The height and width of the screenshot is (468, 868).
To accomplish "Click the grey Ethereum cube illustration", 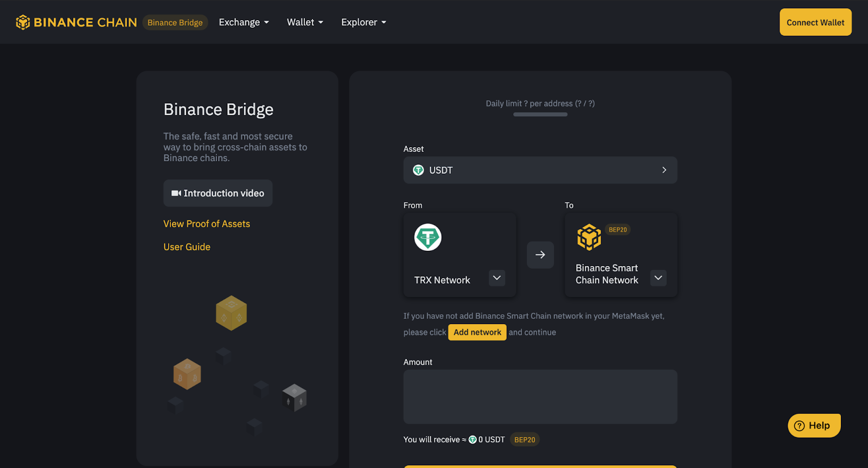I will click(295, 398).
